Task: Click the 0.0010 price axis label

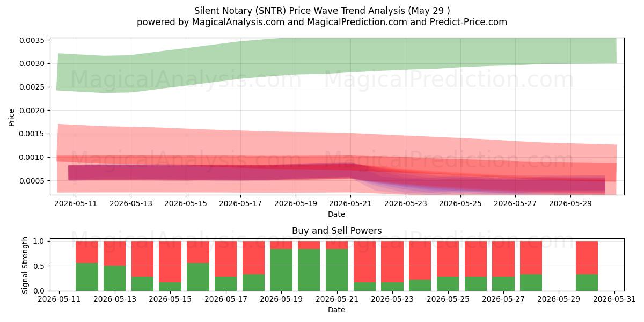Action: [x=34, y=157]
